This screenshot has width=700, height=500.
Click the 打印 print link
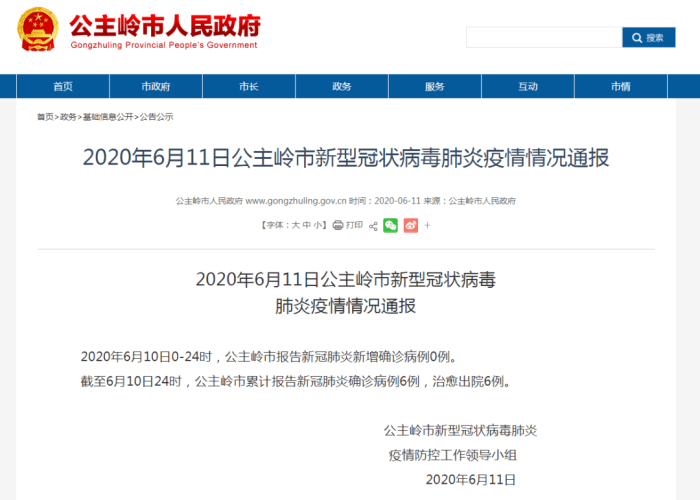[x=354, y=225]
